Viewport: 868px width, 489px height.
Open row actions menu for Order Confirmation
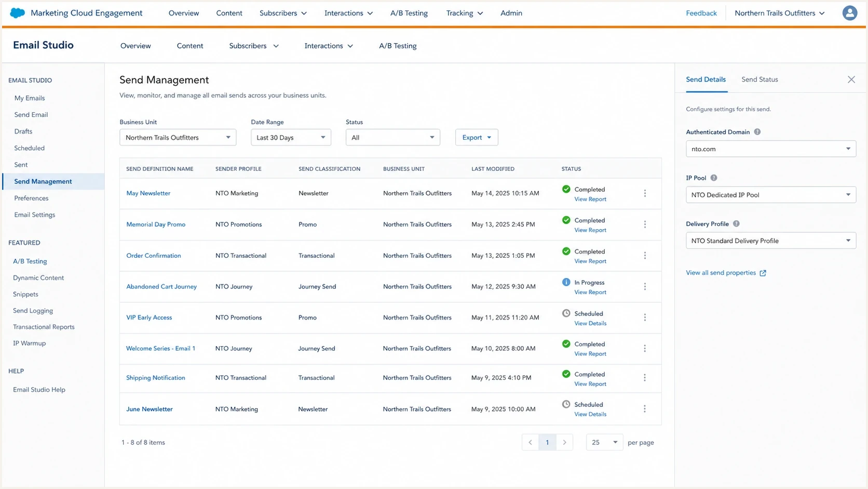click(645, 256)
